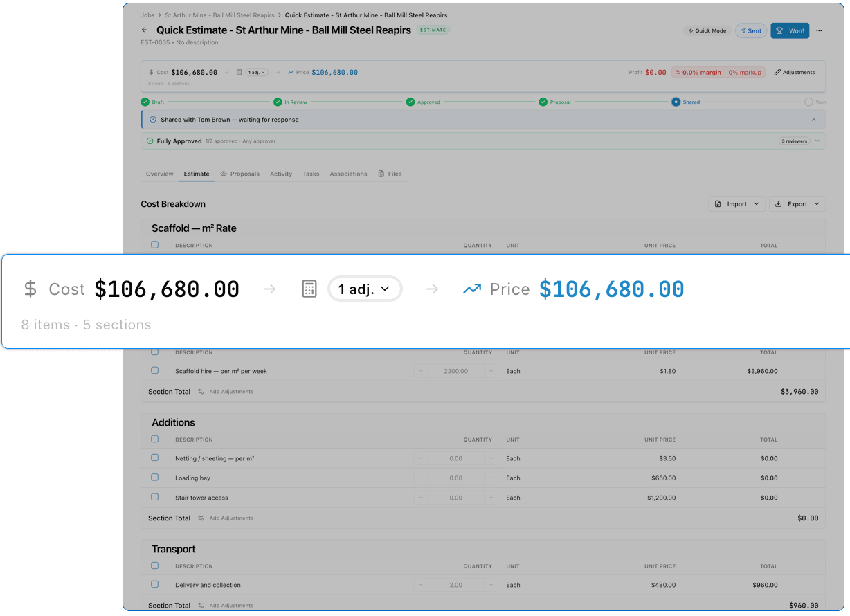
Task: Open the Activity tab
Action: [x=280, y=174]
